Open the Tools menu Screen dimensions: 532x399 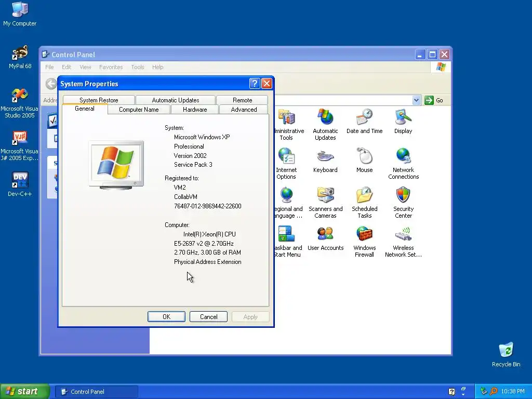coord(137,67)
